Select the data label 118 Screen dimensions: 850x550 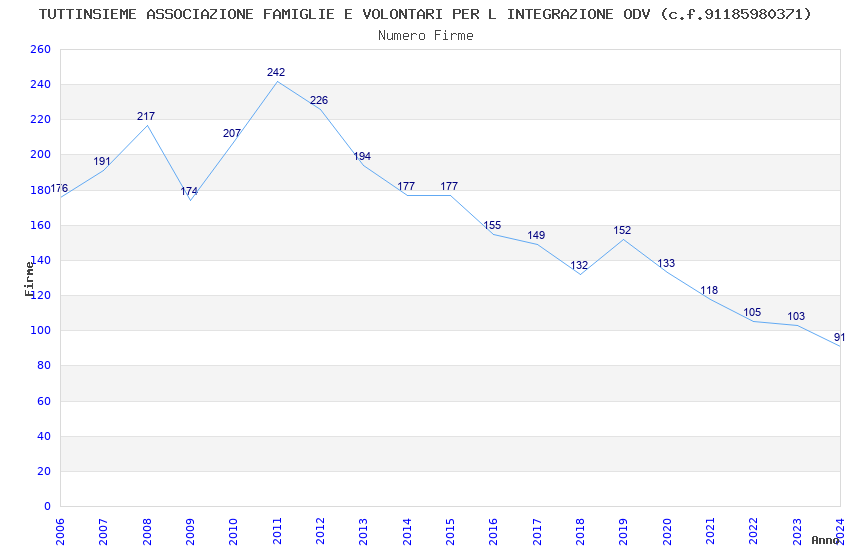coord(709,290)
